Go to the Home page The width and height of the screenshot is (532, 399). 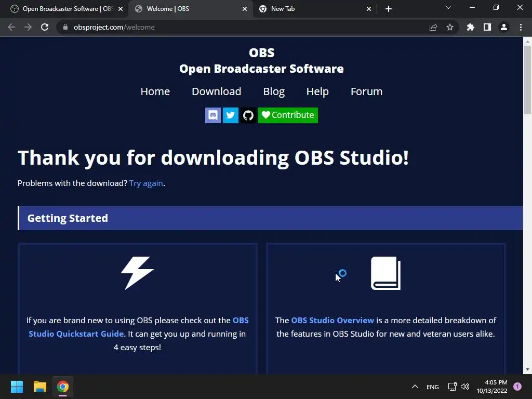click(x=155, y=91)
